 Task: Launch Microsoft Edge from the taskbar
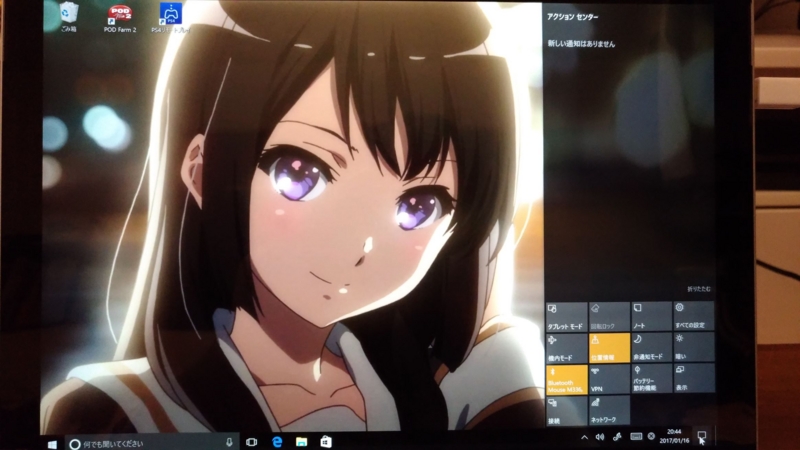tap(277, 442)
